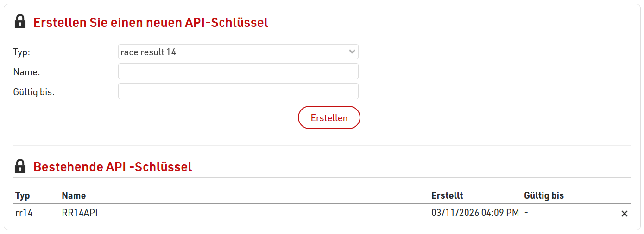The height and width of the screenshot is (234, 644).
Task: Select the Name column header in the table
Action: tap(74, 195)
